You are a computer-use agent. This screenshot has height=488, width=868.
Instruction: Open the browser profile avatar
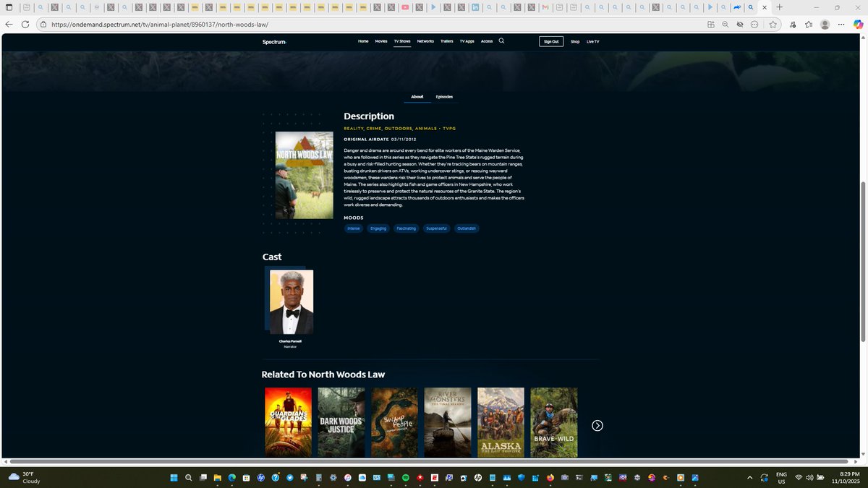click(x=825, y=24)
